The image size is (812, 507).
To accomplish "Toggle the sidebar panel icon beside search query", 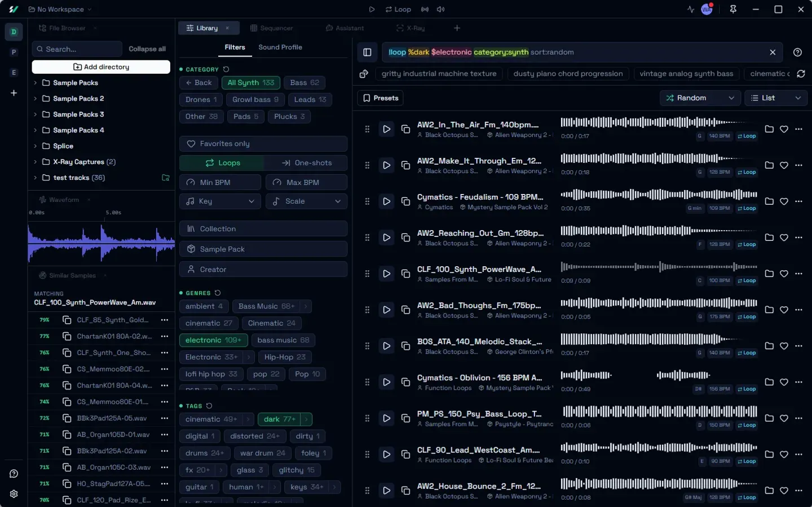I will [367, 52].
